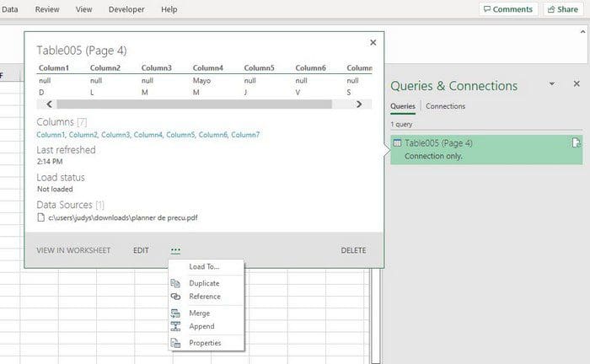Click the Column4 link under Columns
Image resolution: width=590 pixels, height=364 pixels.
148,135
